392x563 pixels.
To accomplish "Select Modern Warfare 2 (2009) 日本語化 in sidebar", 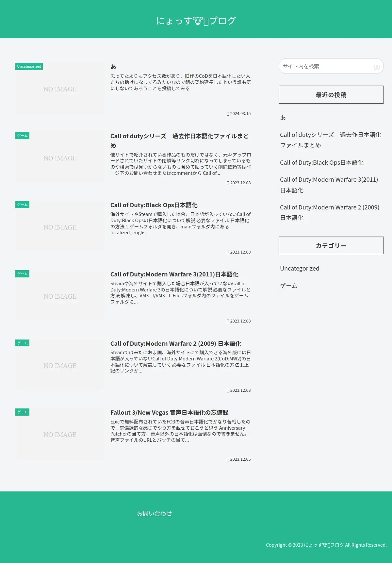I will [330, 212].
